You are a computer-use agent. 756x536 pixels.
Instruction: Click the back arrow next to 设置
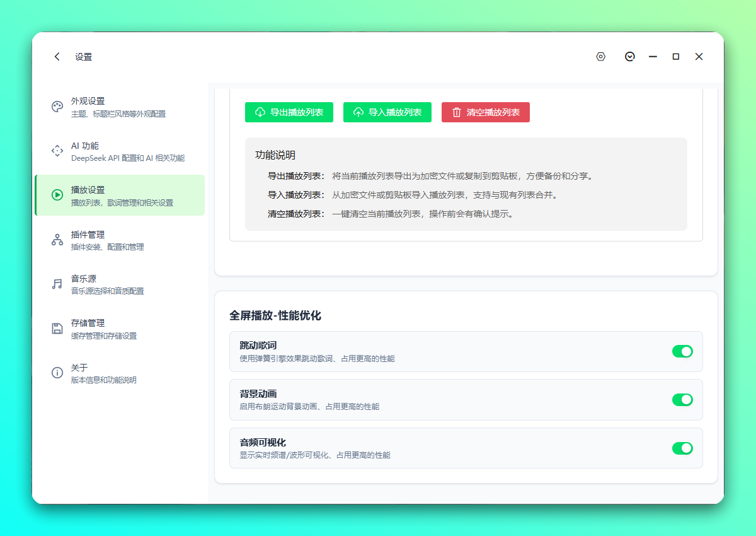pos(57,57)
